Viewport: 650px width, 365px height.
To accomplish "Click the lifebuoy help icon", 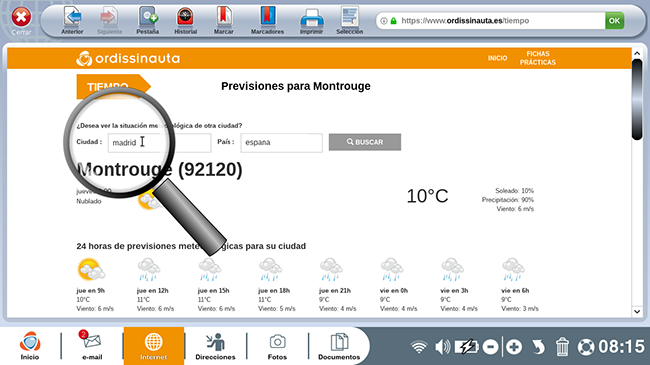I will click(586, 347).
